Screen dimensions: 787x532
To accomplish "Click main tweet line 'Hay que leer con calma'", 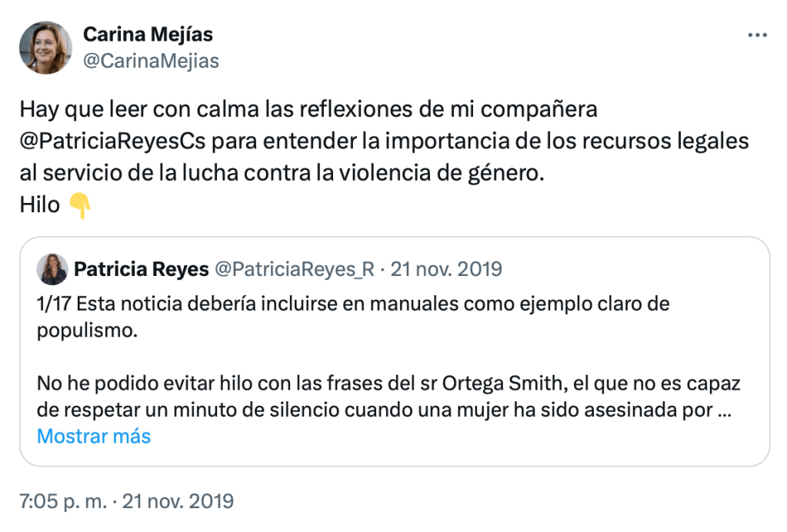I will point(308,109).
